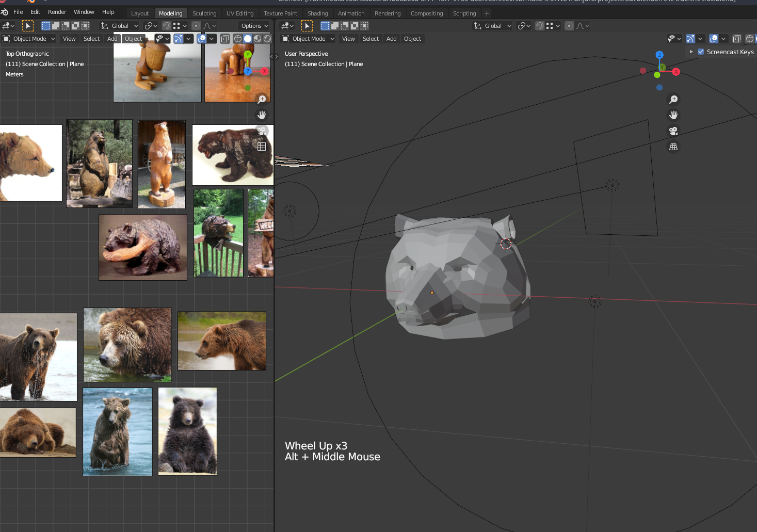This screenshot has width=757, height=532.
Task: Click Select menu in left viewport header
Action: coord(91,39)
